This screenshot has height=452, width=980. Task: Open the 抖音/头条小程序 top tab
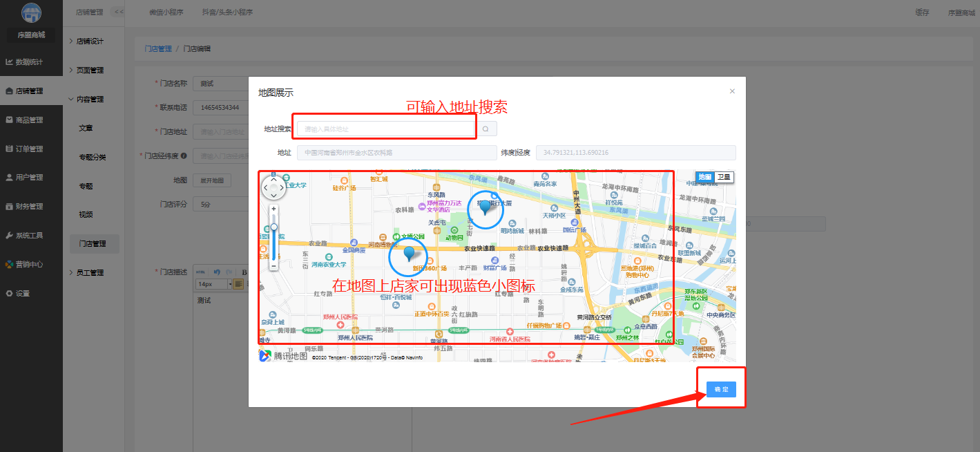tap(227, 12)
